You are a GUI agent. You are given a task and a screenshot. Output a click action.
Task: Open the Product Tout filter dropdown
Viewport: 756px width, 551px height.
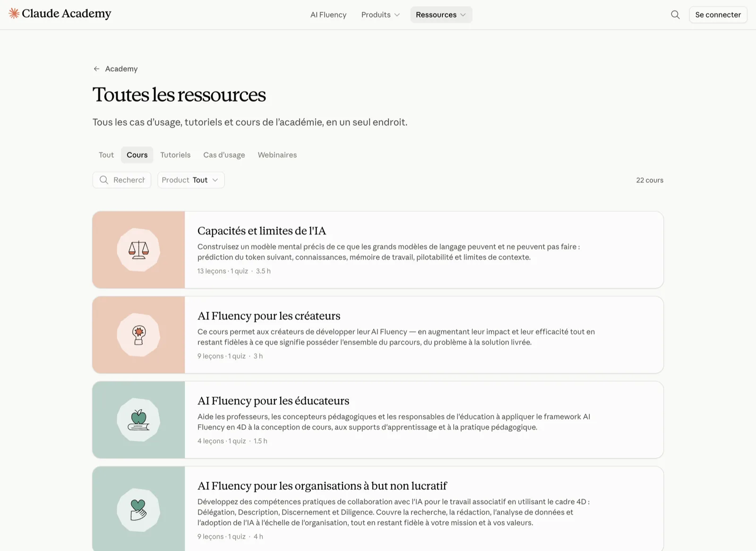point(191,180)
